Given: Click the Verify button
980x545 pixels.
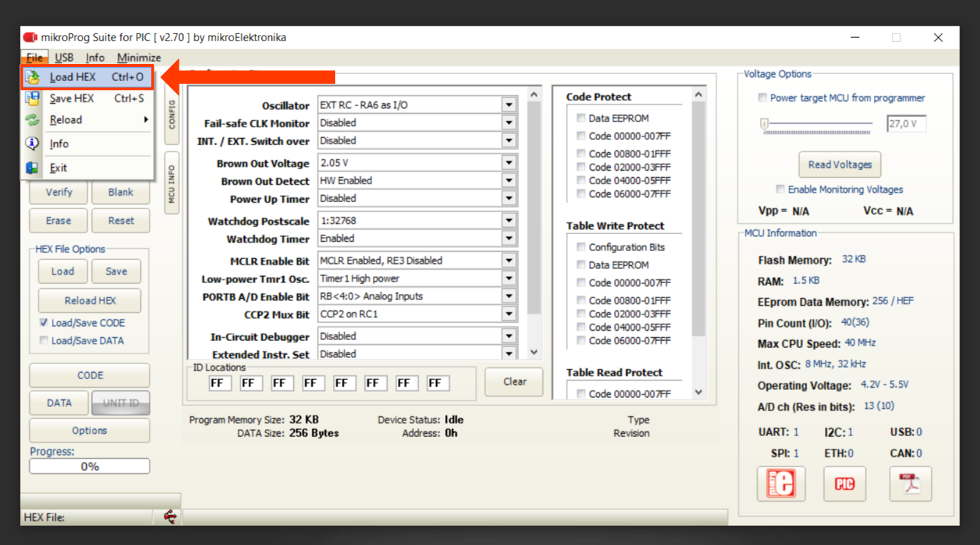Looking at the screenshot, I should [x=58, y=192].
